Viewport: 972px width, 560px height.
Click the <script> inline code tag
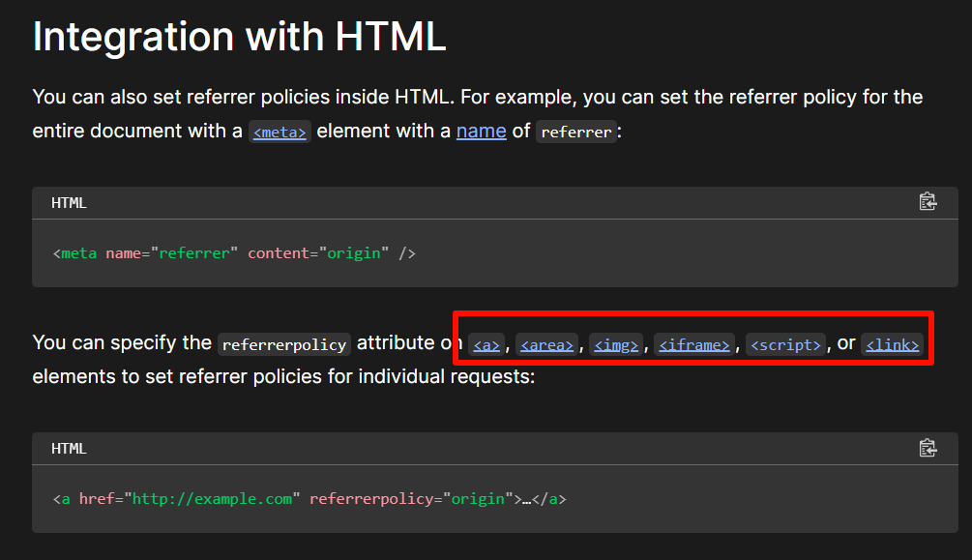click(x=785, y=344)
